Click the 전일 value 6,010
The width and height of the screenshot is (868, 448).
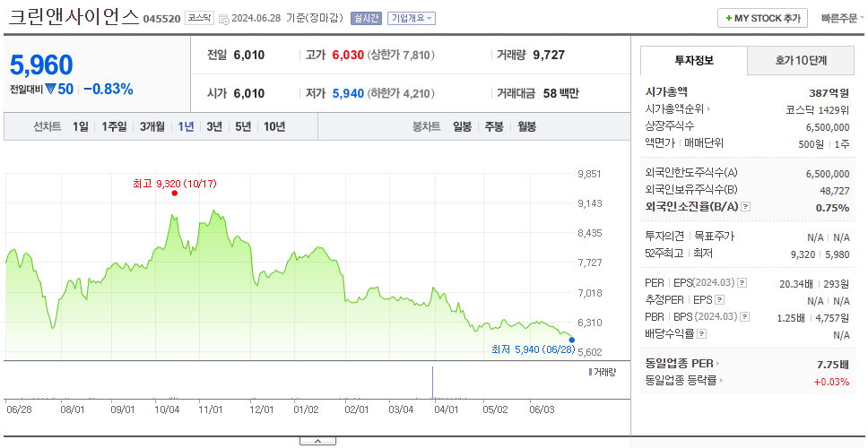[248, 56]
